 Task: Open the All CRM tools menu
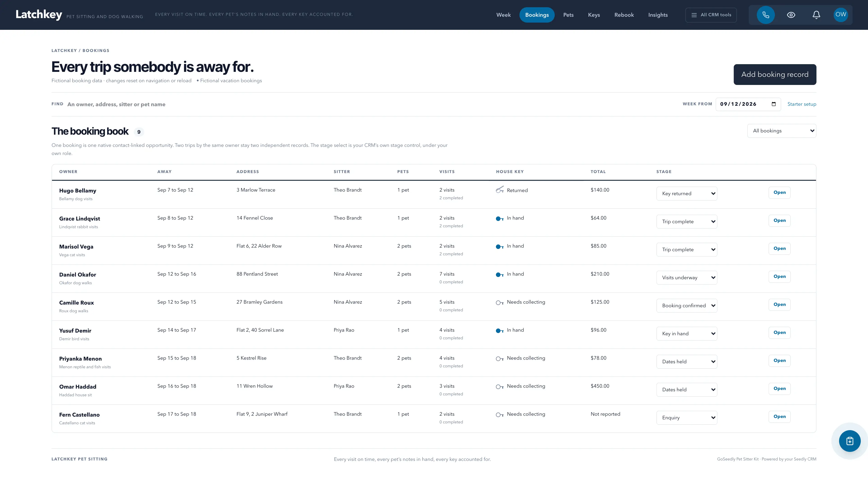point(711,15)
